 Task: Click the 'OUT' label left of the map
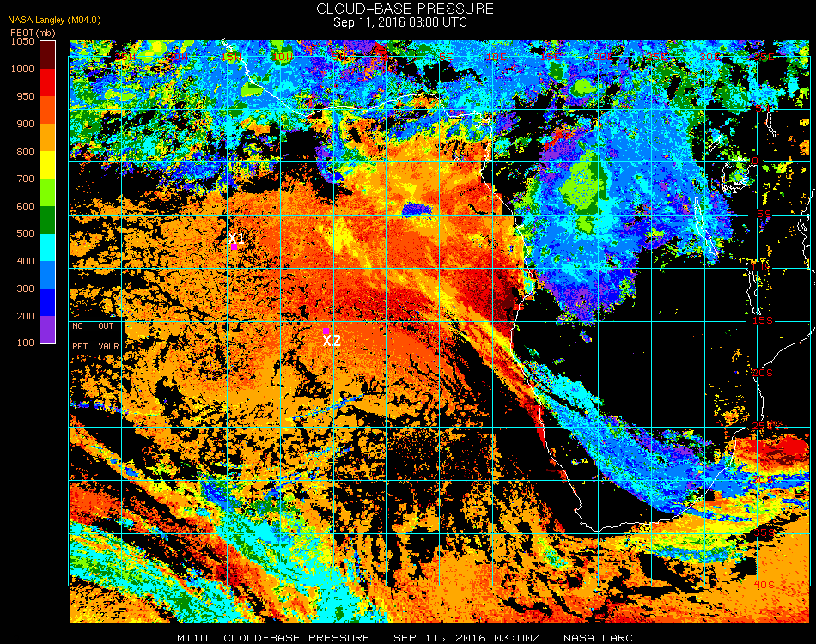click(x=106, y=326)
